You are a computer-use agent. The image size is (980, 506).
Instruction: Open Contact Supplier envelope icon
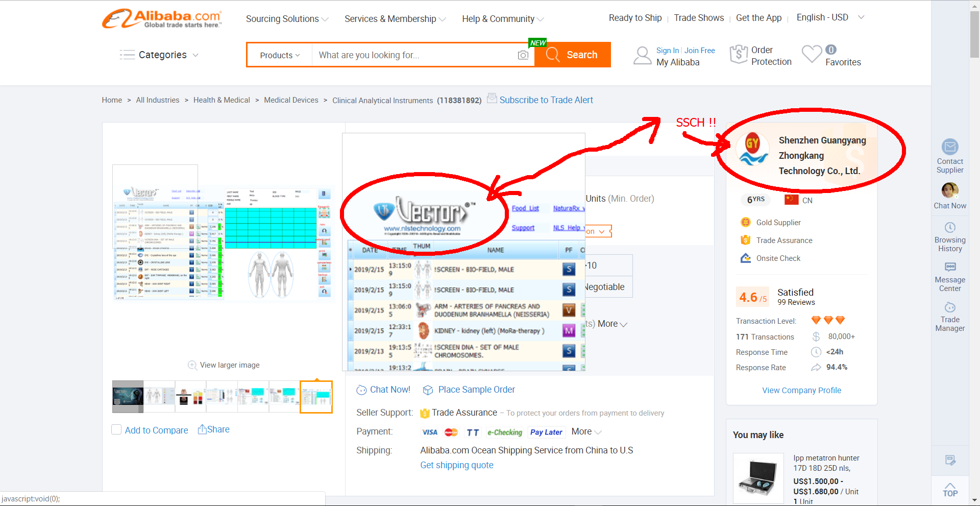pyautogui.click(x=949, y=147)
